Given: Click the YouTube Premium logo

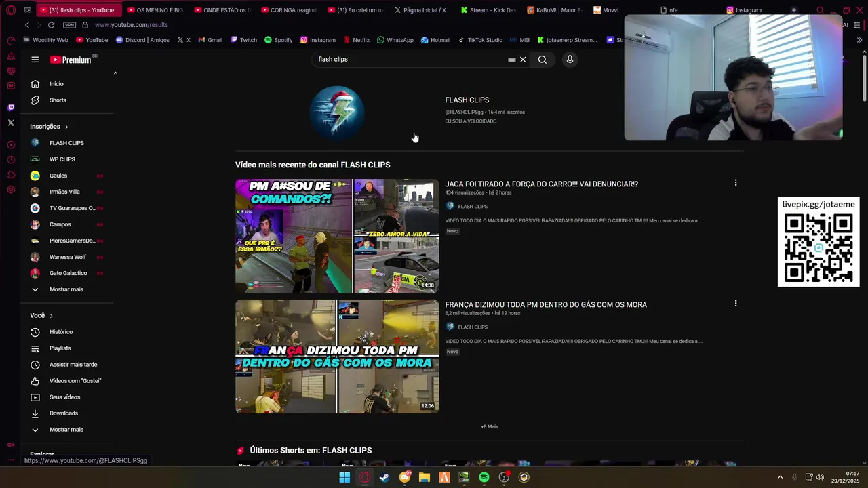Looking at the screenshot, I should coord(71,60).
